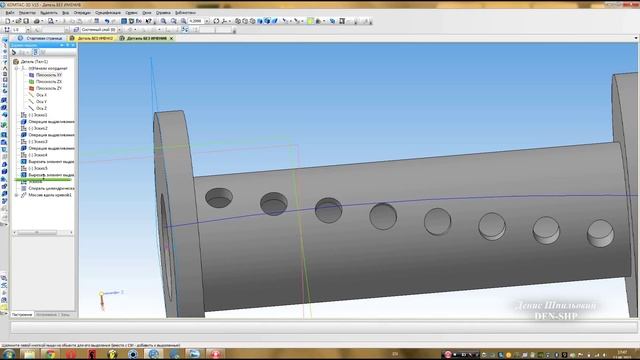Click the tree scrollbar left arrow
The height and width of the screenshot is (360, 640).
(x=15, y=233)
